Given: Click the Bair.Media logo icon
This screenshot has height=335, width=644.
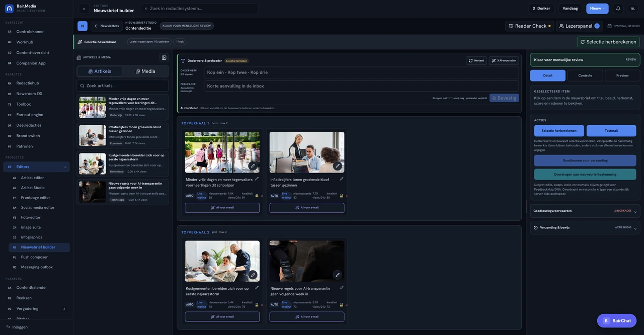Looking at the screenshot, I should pyautogui.click(x=10, y=9).
